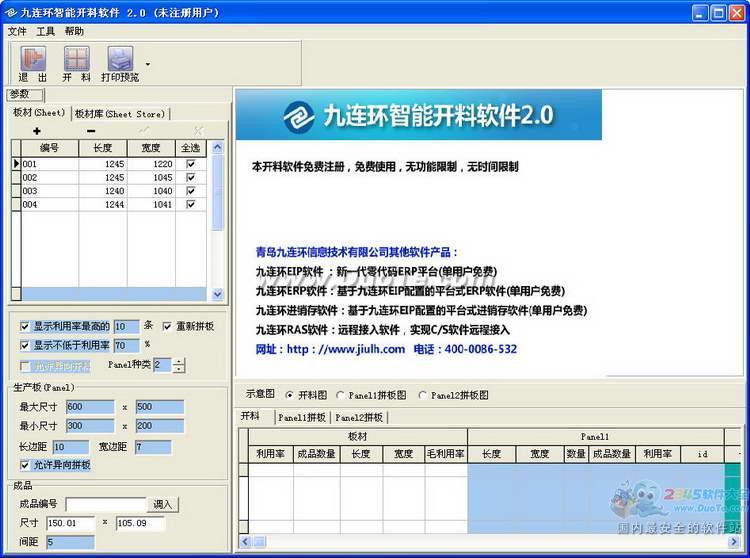Click the 编号 column header
750x558 pixels.
coord(50,148)
